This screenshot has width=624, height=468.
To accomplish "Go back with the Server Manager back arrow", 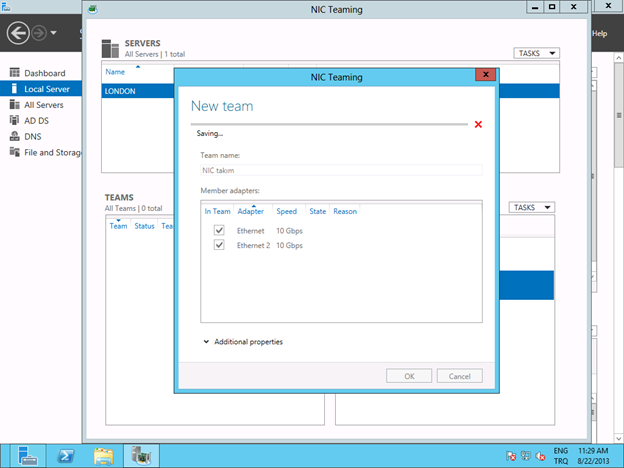I will 18,33.
